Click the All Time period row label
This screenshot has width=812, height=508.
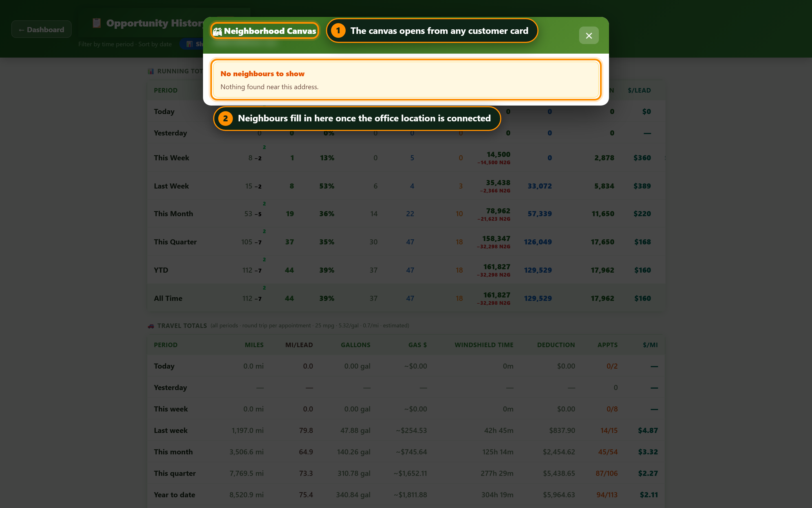(168, 298)
